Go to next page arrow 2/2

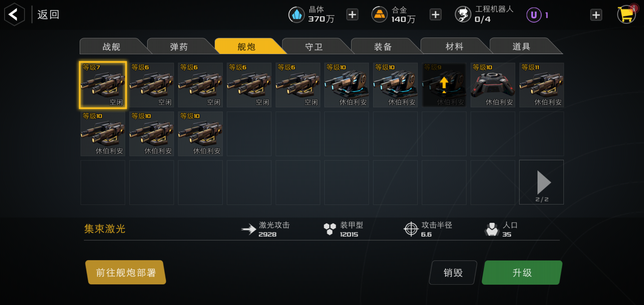click(x=541, y=182)
